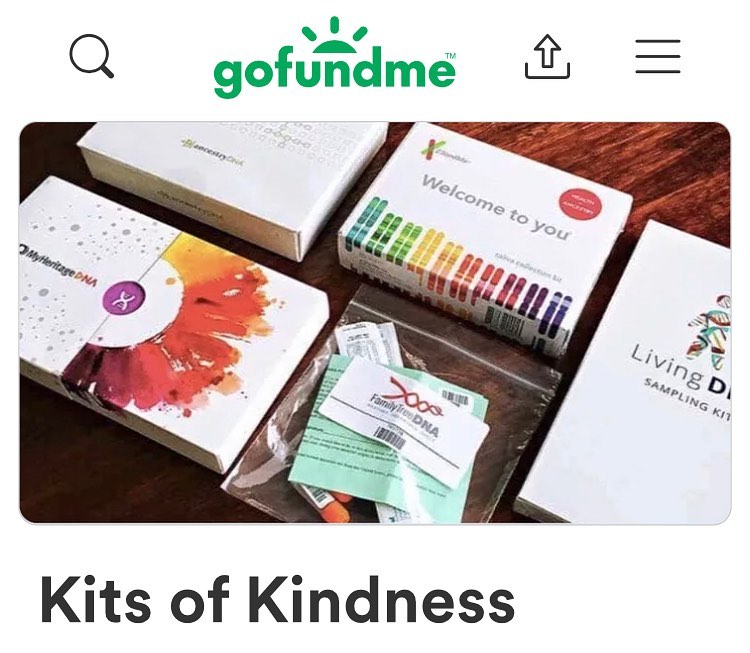The width and height of the screenshot is (750, 653).
Task: Tap the red Health Ancestry round sticker
Action: (580, 204)
